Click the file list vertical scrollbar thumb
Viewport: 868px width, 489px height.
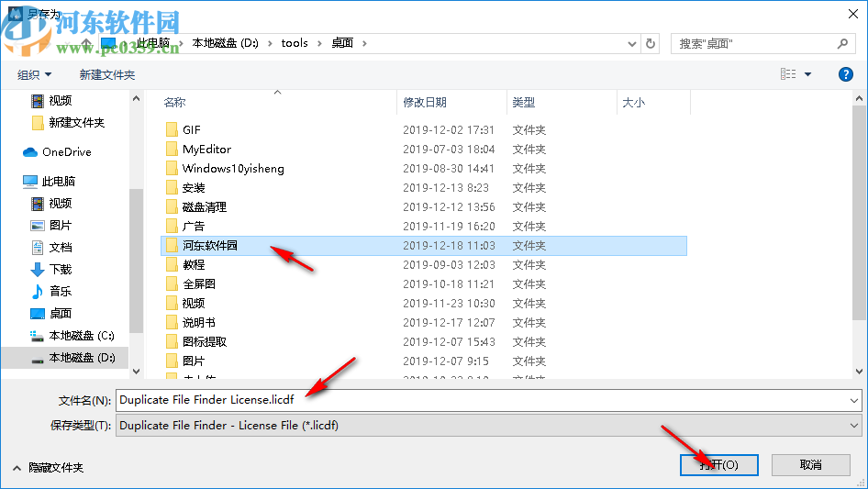pyautogui.click(x=859, y=213)
